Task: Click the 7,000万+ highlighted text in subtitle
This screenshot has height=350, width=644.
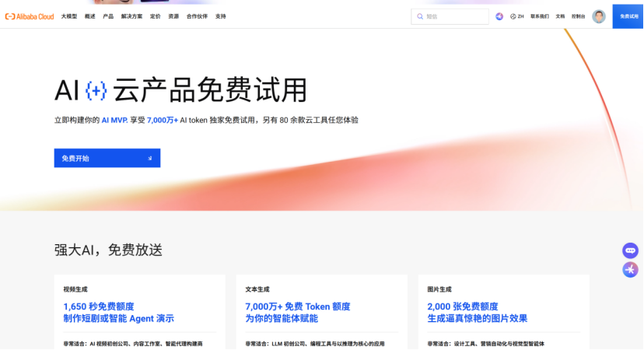Action: coord(163,121)
